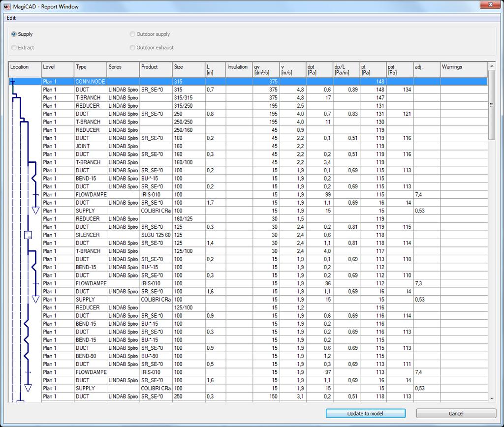Click the SILENCER type cell
The image size is (504, 427).
click(91, 235)
